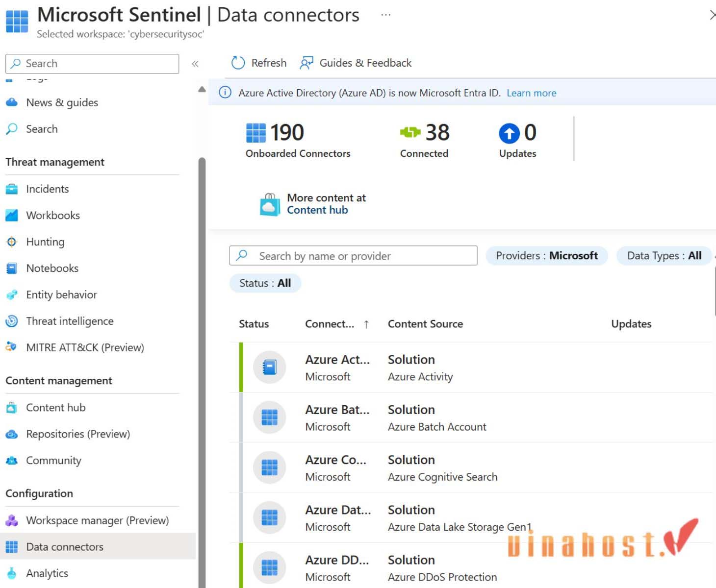Click the Content Source column header
This screenshot has width=716, height=588.
(425, 324)
